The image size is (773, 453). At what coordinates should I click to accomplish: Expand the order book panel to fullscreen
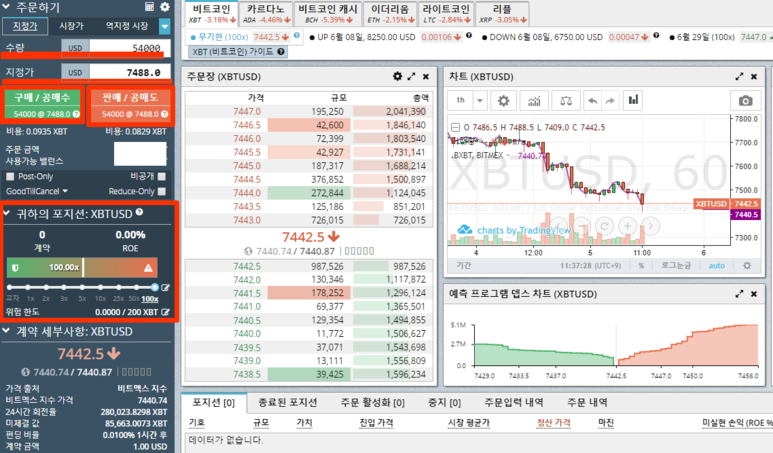point(412,76)
